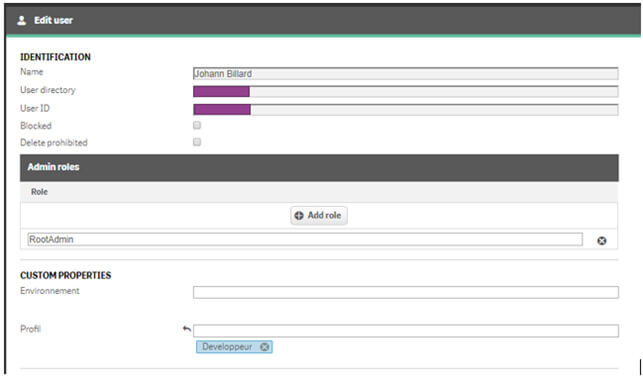Click the Environnement label
This screenshot has width=643, height=382.
50,291
